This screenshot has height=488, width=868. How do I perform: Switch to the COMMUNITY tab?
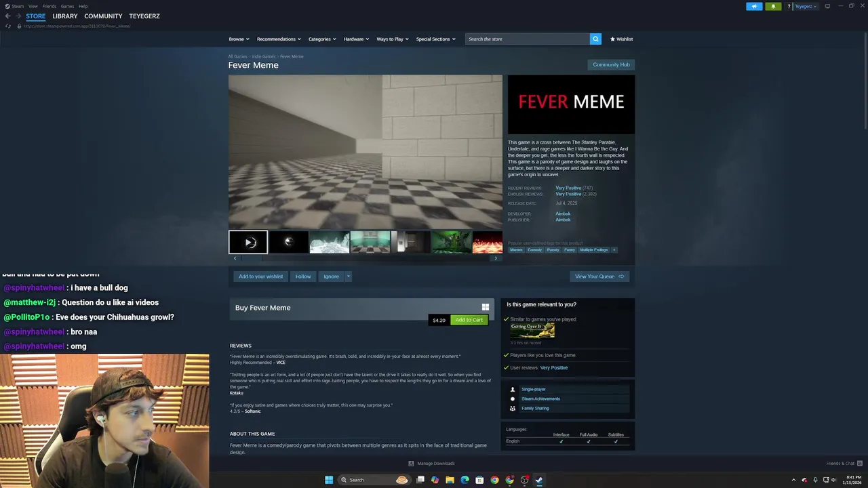point(103,16)
